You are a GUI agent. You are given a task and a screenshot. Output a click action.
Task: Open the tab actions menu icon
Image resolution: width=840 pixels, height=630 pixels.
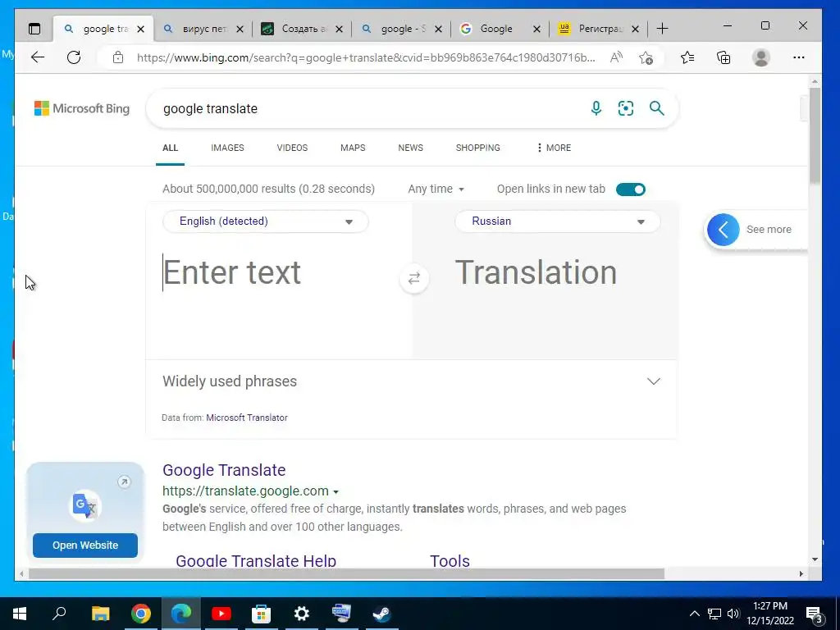[34, 29]
